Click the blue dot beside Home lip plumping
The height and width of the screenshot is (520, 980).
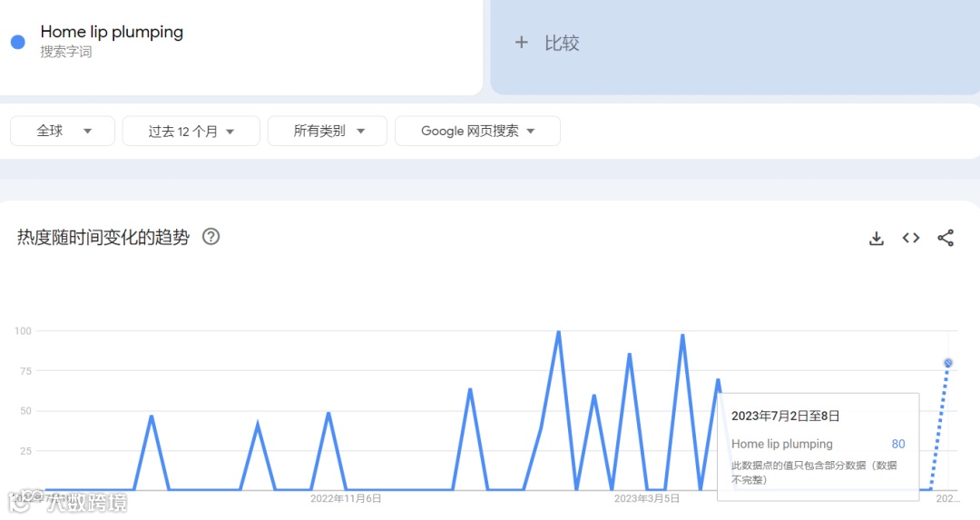tap(18, 42)
